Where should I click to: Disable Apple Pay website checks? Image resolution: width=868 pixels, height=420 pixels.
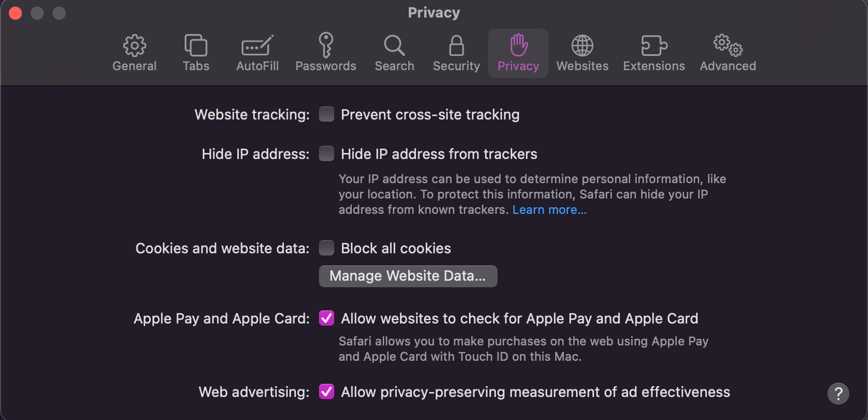pyautogui.click(x=327, y=318)
